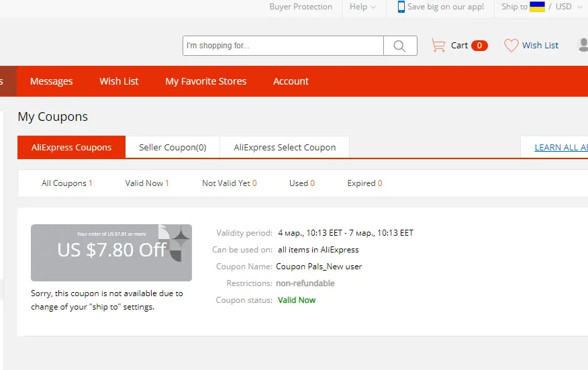Screen dimensions: 588x370
Task: Filter by Not Valid Yet 0
Action: click(230, 183)
